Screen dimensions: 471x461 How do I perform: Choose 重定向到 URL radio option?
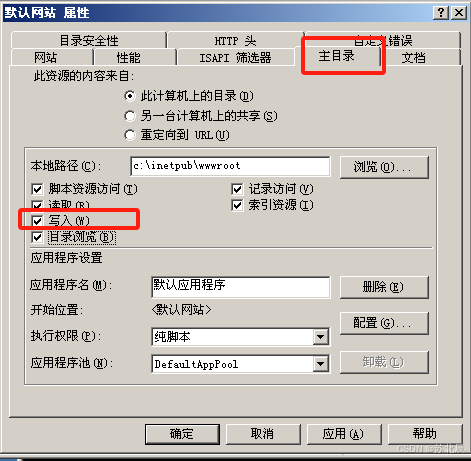click(130, 135)
